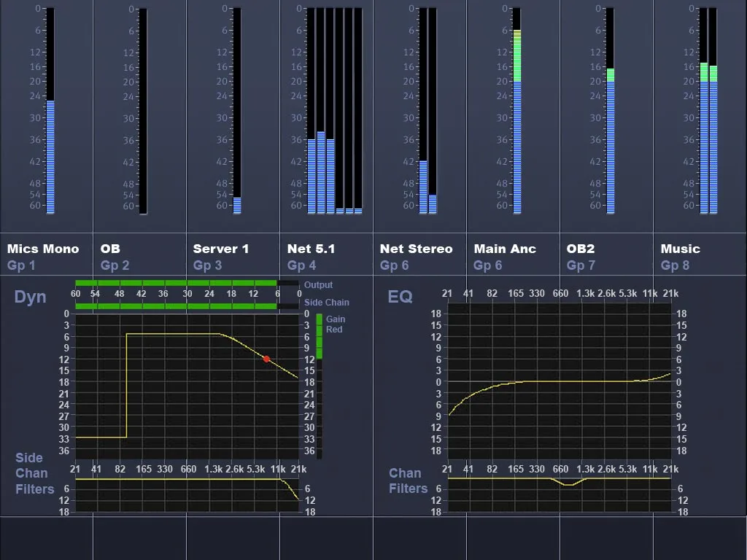The image size is (747, 560).
Task: Select the Mics Mono channel label
Action: (43, 249)
